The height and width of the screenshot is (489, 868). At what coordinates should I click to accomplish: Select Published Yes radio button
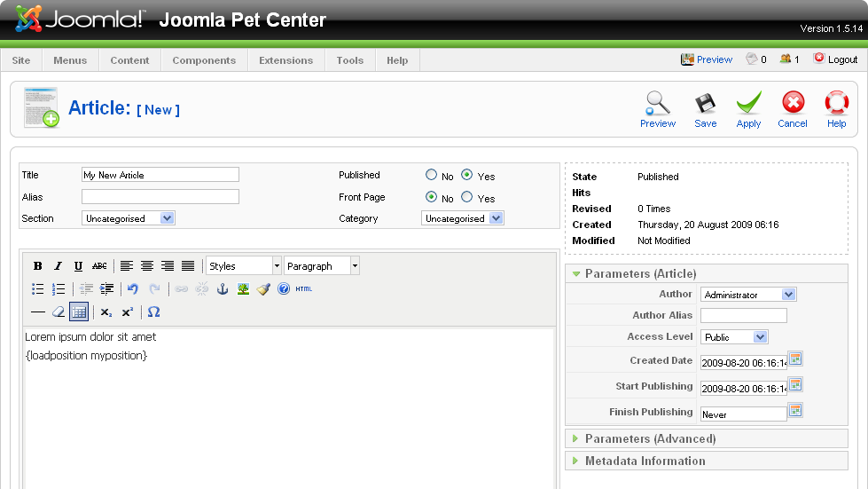click(466, 175)
